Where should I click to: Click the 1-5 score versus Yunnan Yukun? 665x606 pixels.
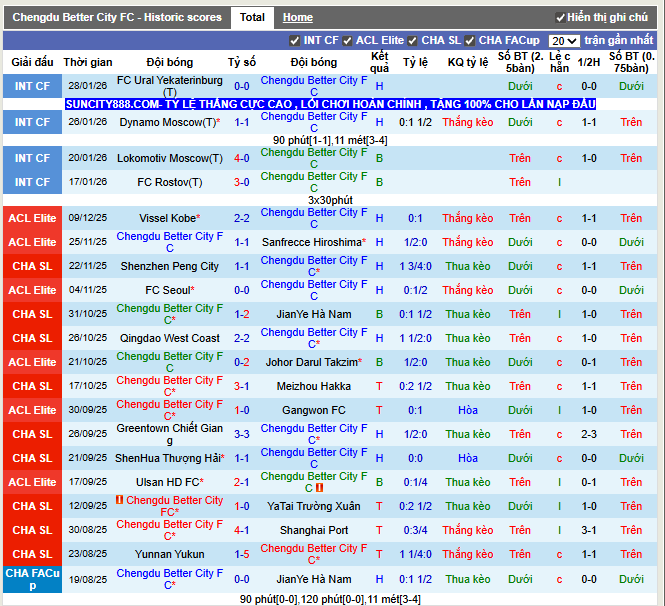[242, 554]
